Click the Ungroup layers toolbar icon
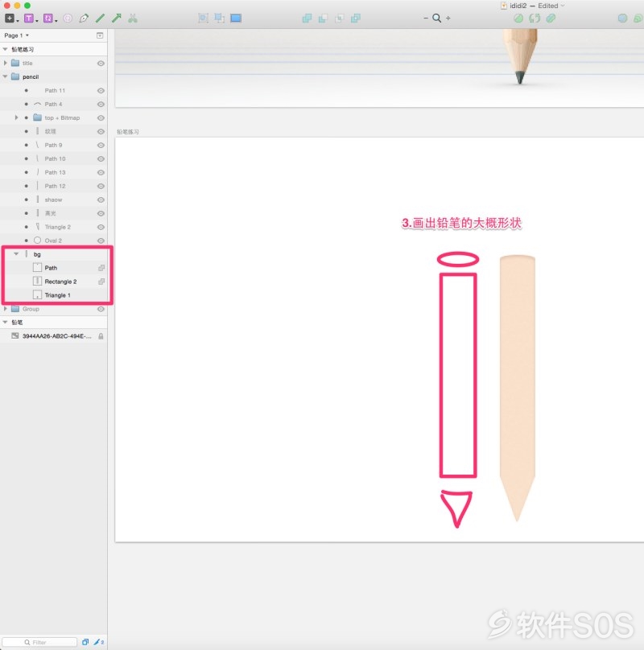This screenshot has height=650, width=644. pos(220,19)
